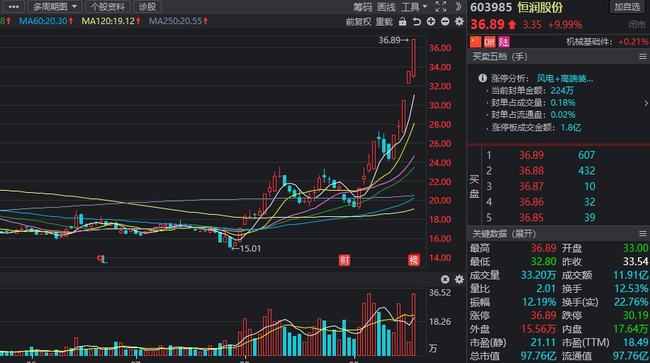Click the stock name 恒润股份

point(540,7)
